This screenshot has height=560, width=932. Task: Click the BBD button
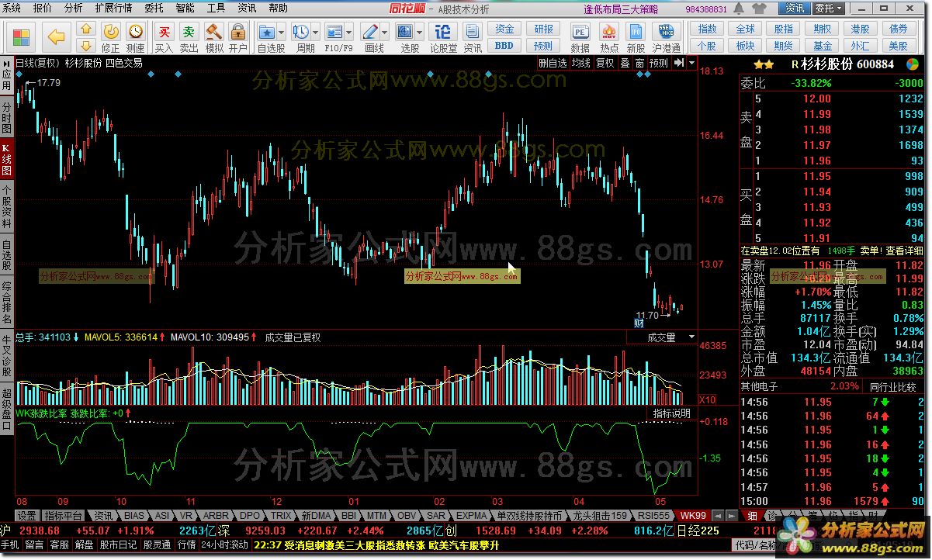click(504, 45)
